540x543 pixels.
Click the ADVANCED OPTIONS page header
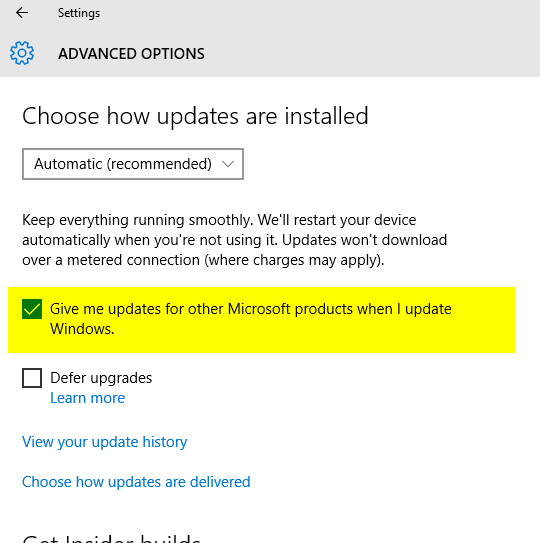pos(131,54)
